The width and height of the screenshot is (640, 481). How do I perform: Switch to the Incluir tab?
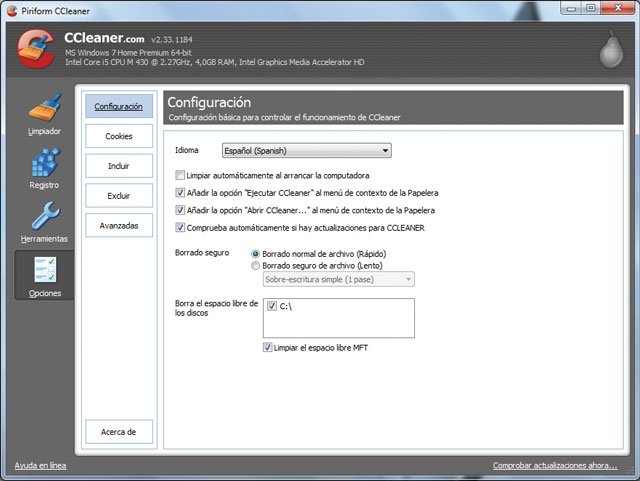[119, 166]
